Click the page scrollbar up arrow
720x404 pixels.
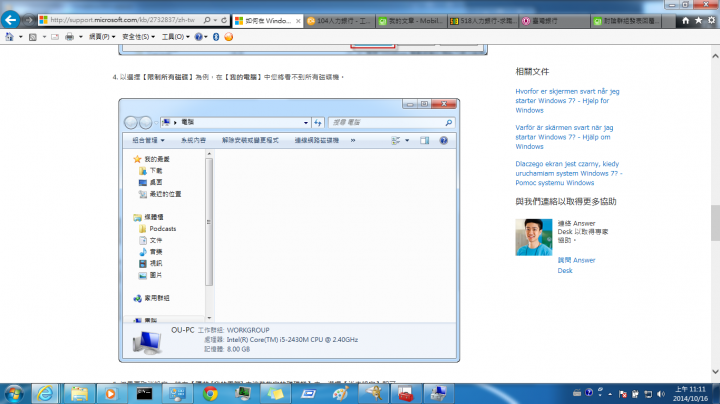coord(715,56)
